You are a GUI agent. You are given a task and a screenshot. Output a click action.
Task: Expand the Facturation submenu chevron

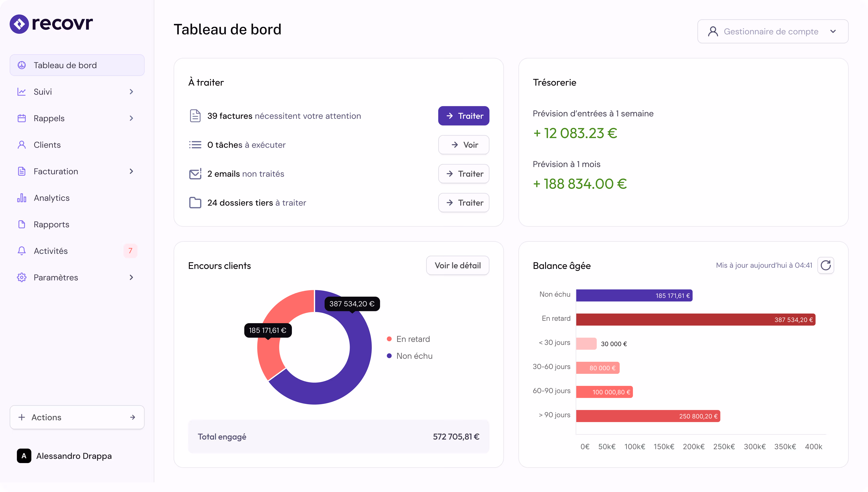131,171
